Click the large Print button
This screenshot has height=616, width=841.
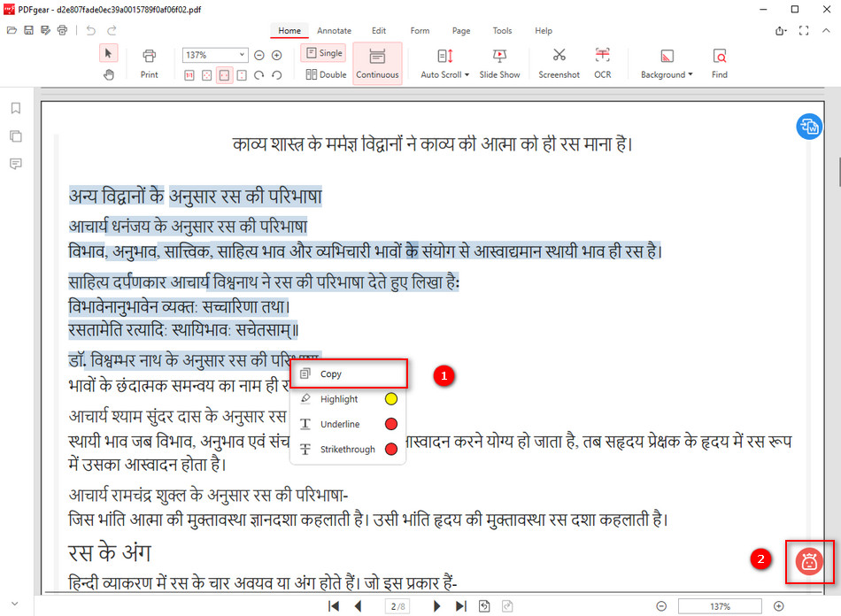point(149,64)
